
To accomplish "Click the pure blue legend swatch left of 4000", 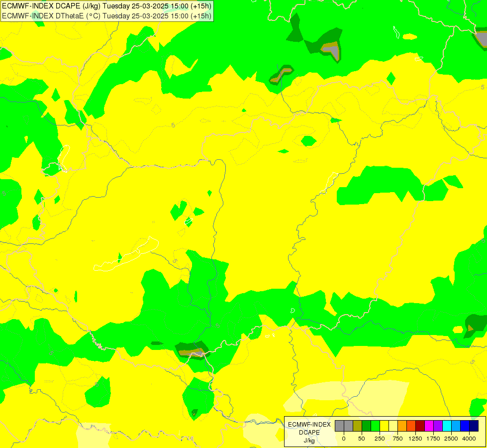I will point(465,426).
